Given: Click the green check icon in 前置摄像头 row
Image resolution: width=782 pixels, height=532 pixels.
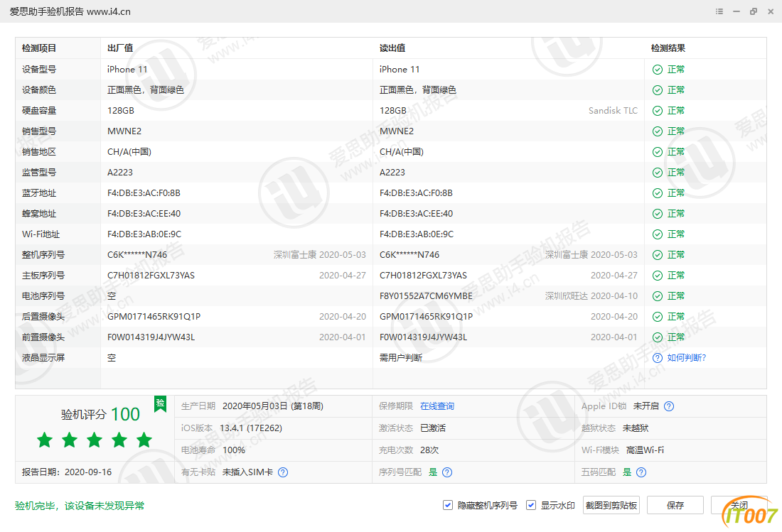Looking at the screenshot, I should click(x=658, y=337).
